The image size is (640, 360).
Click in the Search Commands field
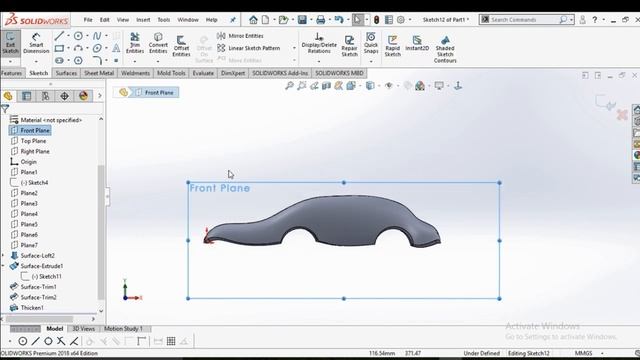(x=524, y=20)
